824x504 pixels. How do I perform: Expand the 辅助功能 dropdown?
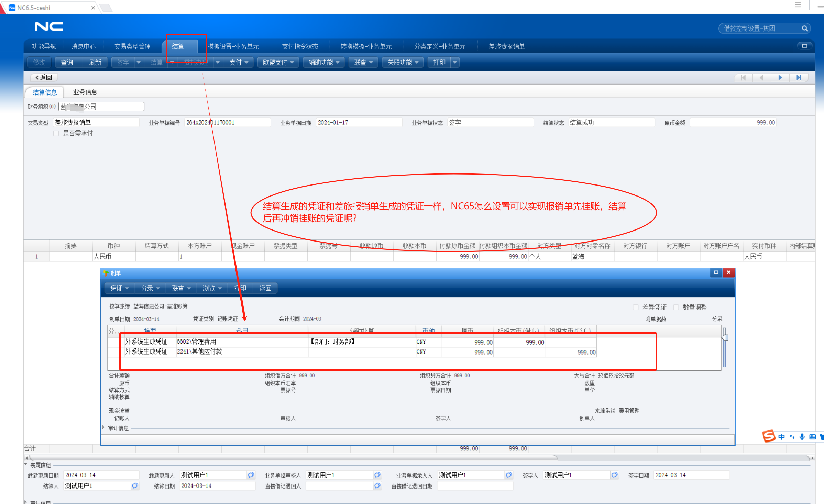point(323,63)
